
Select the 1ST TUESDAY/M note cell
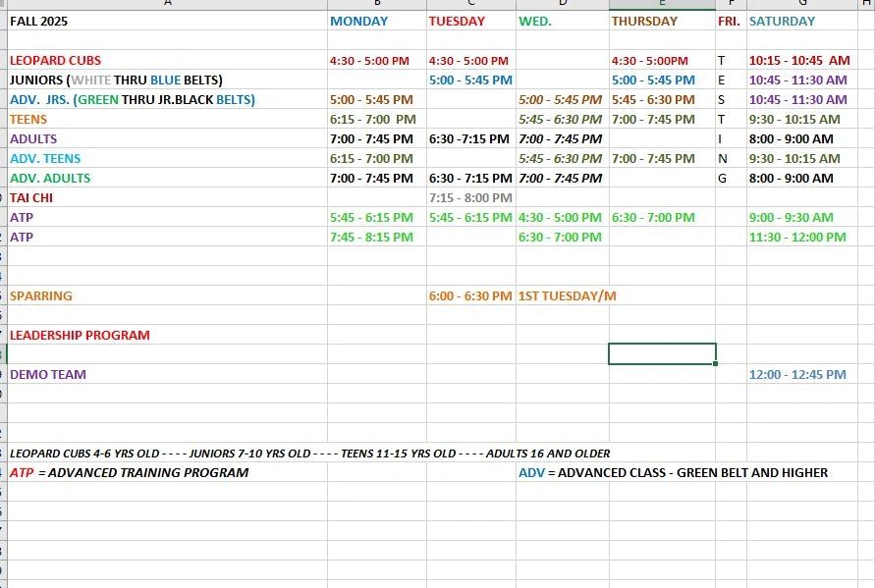click(x=562, y=295)
